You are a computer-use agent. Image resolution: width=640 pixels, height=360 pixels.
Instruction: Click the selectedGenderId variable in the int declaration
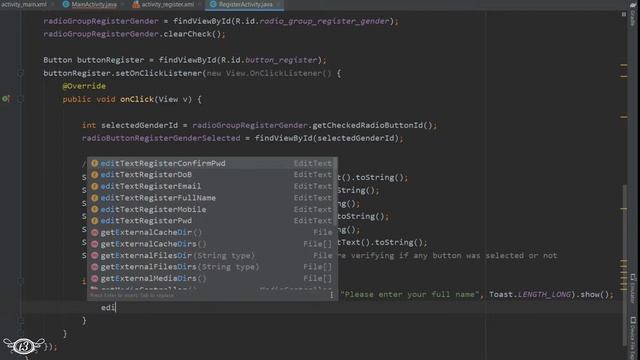[139, 125]
